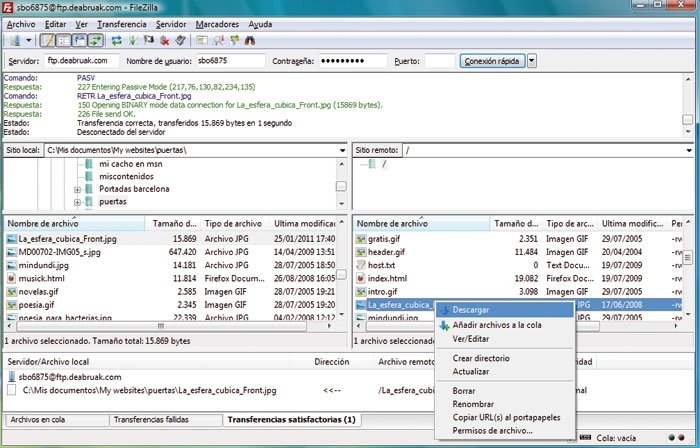The width and height of the screenshot is (700, 448).
Task: Click the novelas.gif file icon
Action: [x=12, y=292]
